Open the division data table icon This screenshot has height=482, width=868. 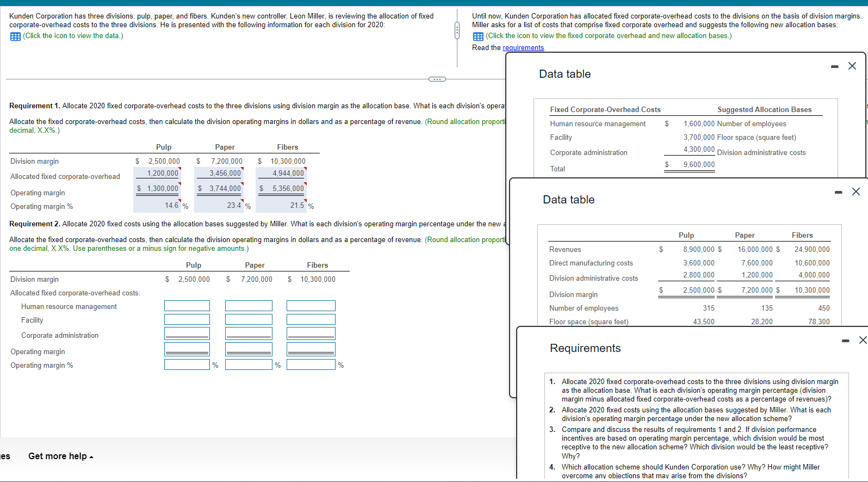click(x=15, y=36)
